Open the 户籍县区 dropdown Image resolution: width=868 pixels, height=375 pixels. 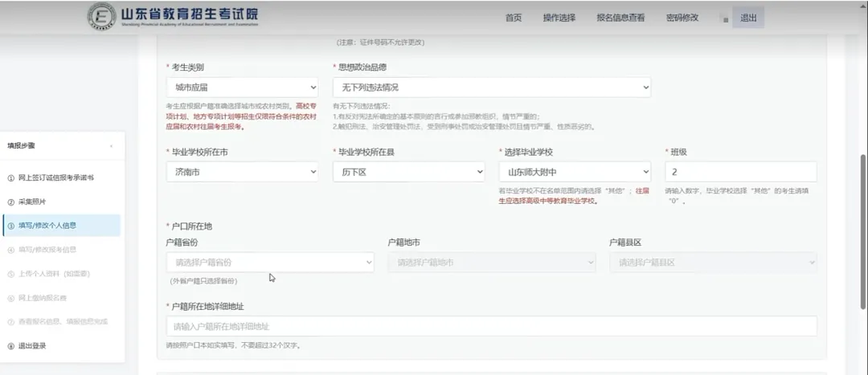coord(714,263)
